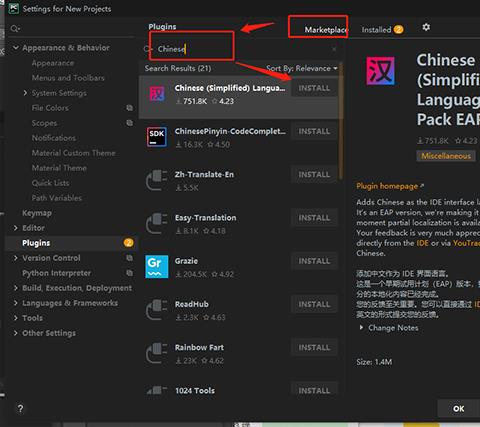Screen dimensions: 480x427
Task: Select Scopes settings
Action: pyautogui.click(x=44, y=123)
